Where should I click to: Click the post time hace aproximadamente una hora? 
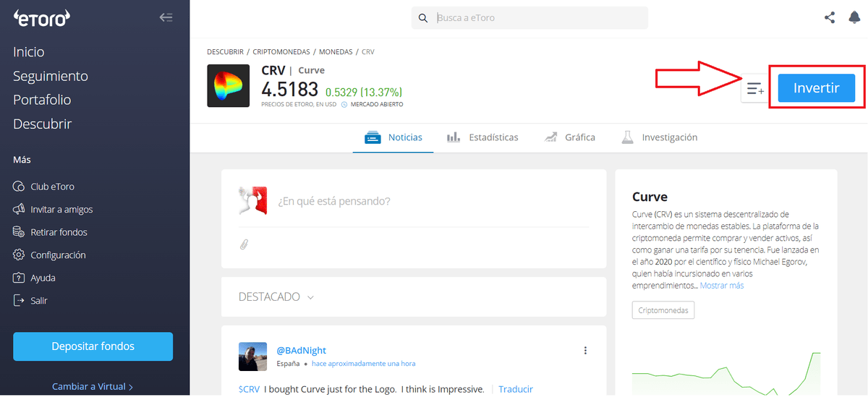(x=364, y=364)
